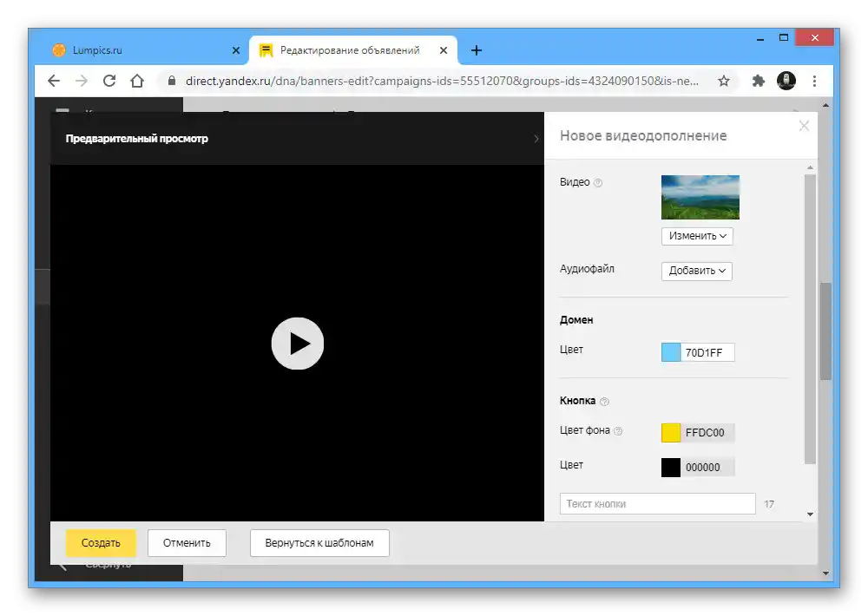Click the Создать button
This screenshot has height=616, width=868.
(x=101, y=542)
